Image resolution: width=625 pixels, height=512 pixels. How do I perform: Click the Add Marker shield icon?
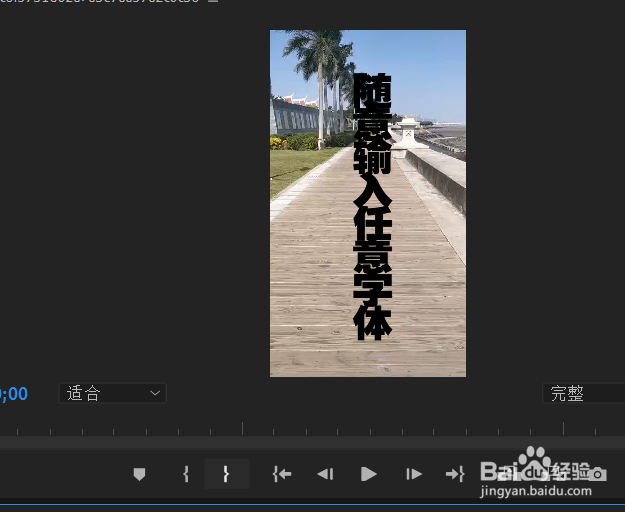139,474
